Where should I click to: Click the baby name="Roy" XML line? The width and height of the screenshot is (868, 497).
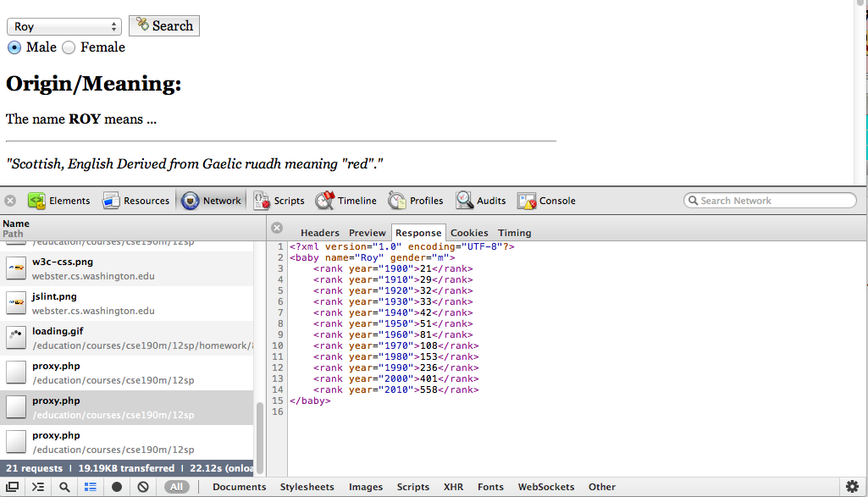tap(372, 257)
